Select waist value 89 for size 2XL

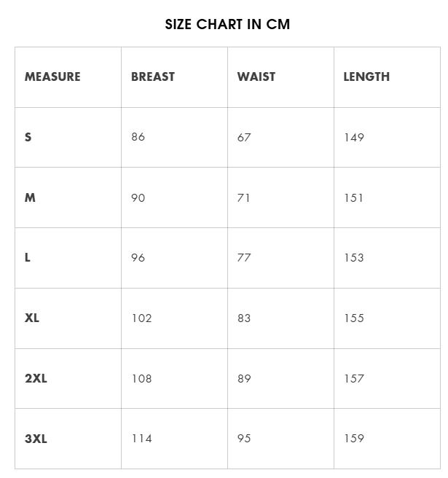(244, 378)
